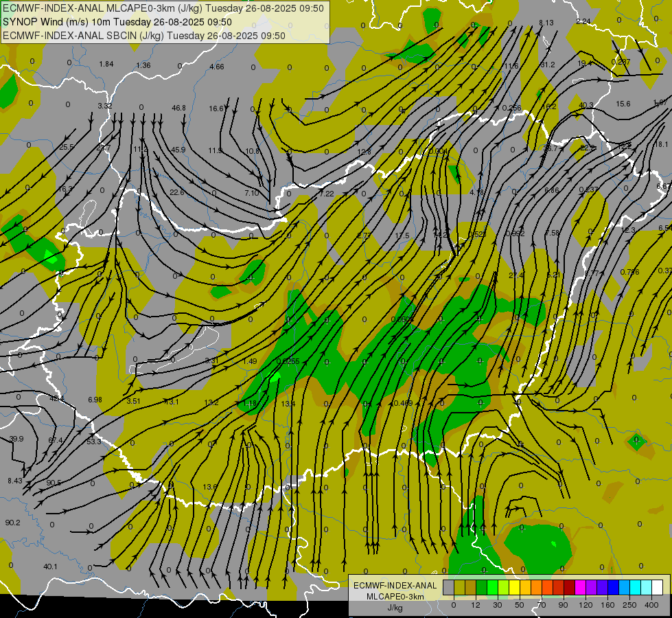Click the legend tick label 50
This screenshot has height=618, width=672.
(x=520, y=605)
